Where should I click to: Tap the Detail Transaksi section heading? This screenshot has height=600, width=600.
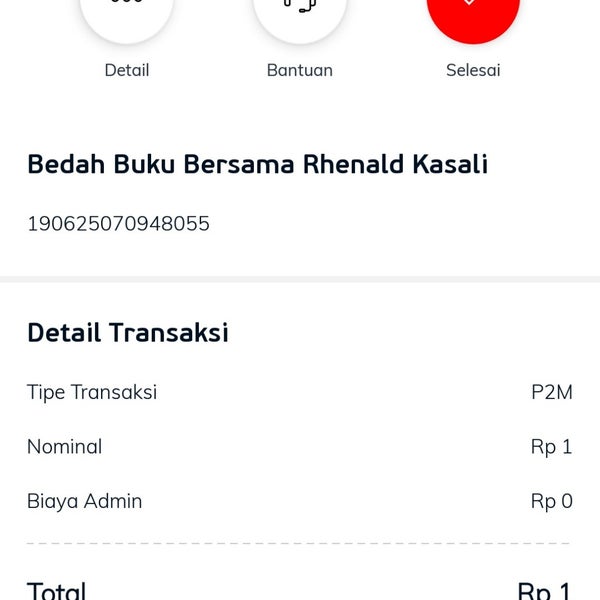pos(128,332)
